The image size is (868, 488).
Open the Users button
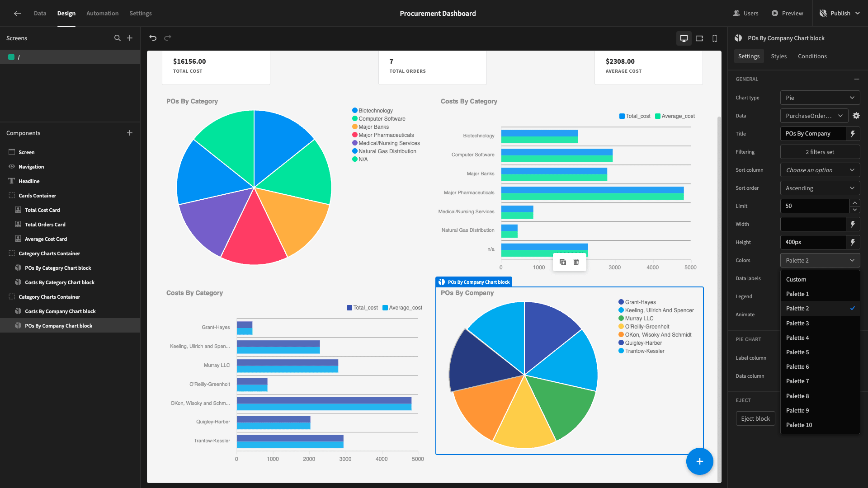[746, 14]
